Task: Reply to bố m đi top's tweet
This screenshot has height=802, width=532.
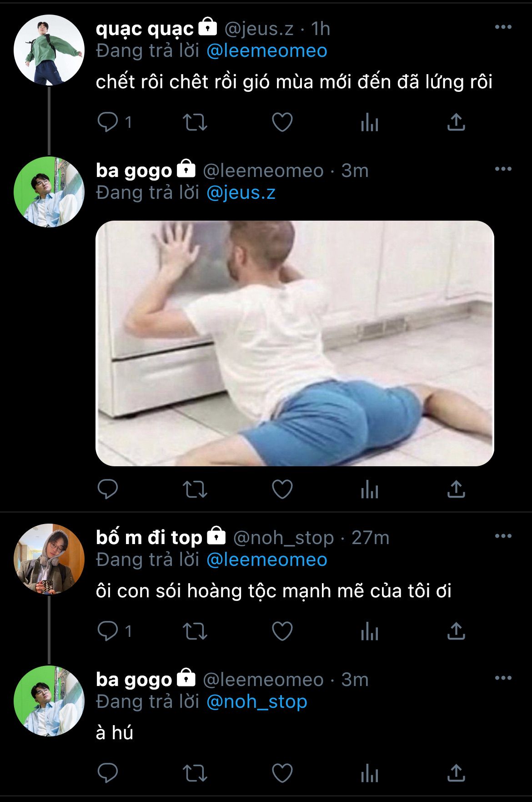Action: click(x=108, y=631)
